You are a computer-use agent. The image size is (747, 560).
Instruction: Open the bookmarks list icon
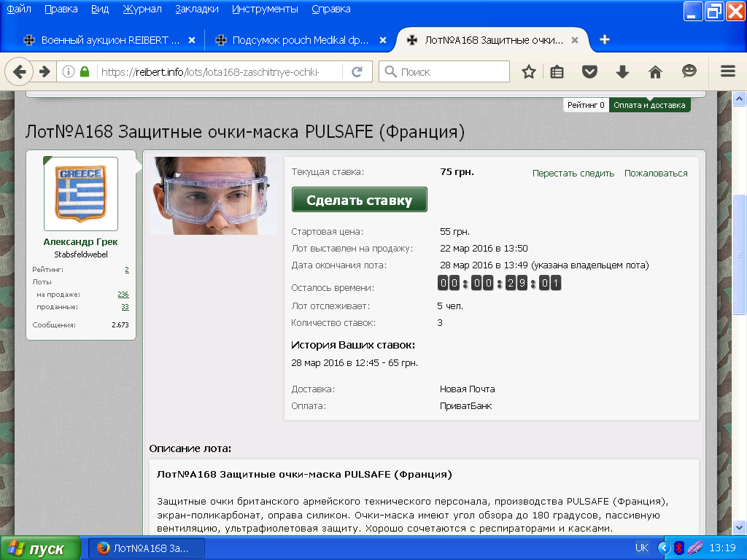point(557,71)
